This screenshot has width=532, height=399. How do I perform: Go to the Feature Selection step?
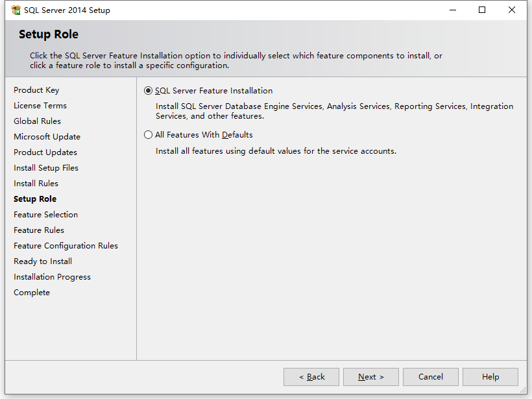(45, 214)
